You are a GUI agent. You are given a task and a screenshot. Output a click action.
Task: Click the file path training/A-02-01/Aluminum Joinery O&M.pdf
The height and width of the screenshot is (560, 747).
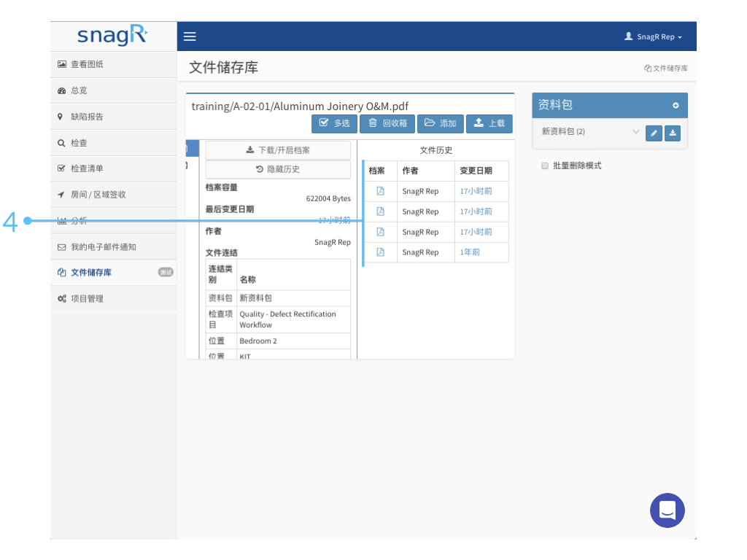pos(300,106)
